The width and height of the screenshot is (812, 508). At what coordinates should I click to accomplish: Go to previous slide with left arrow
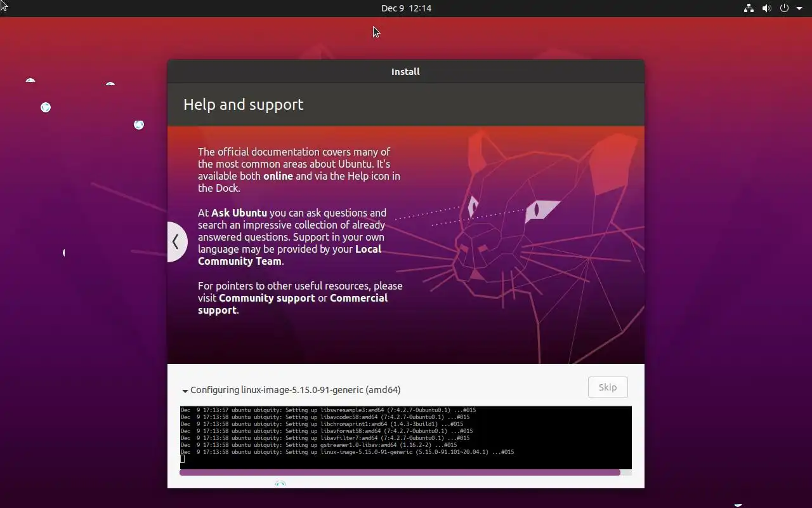pyautogui.click(x=176, y=241)
